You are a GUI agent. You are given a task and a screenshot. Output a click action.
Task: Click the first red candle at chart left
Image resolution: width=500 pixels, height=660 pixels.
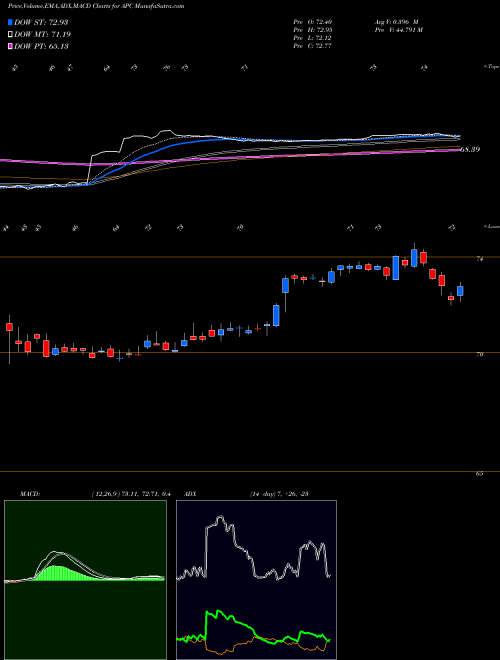pos(9,327)
